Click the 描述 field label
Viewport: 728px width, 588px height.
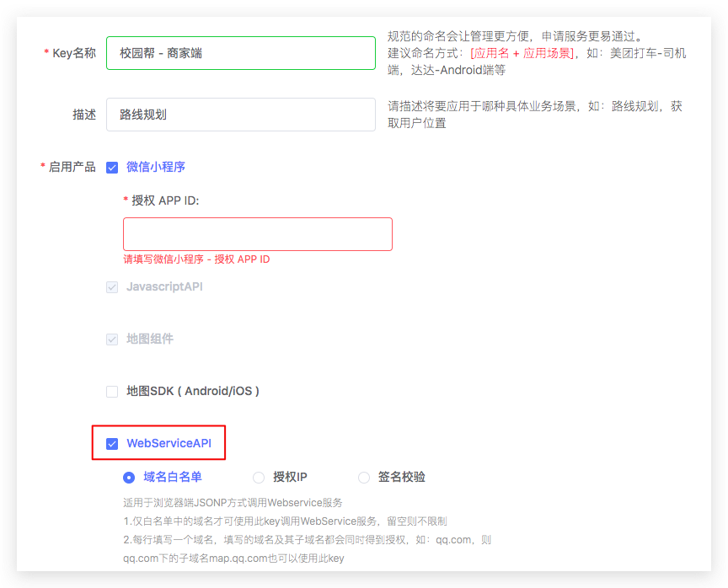(84, 115)
